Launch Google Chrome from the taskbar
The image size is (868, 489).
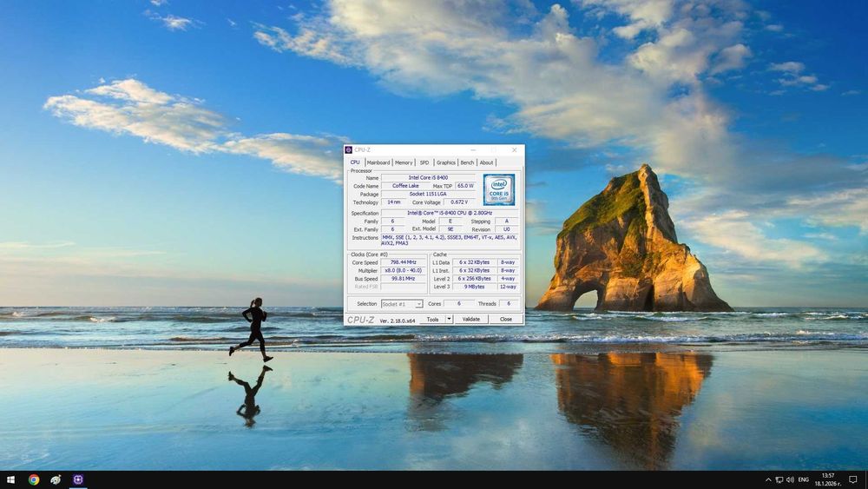34,479
